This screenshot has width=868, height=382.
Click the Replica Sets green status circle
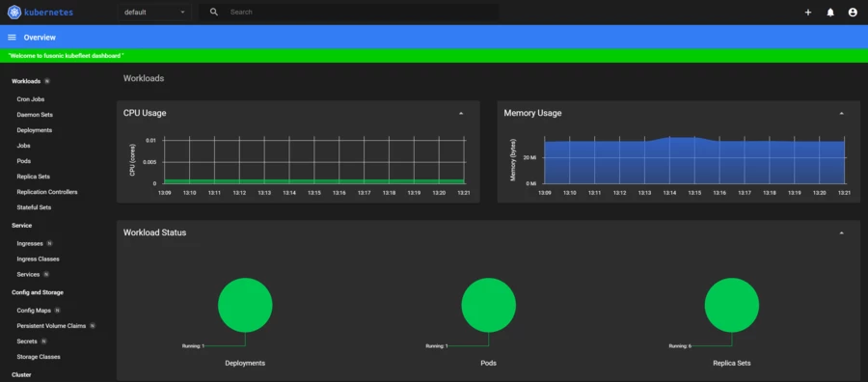coord(732,305)
